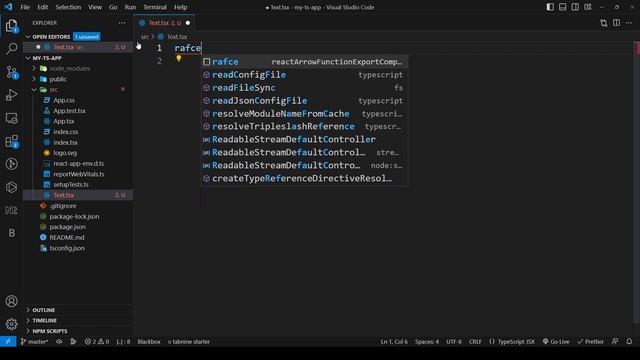Viewport: 640px width, 360px height.
Task: Click the cloud sync changes icon in status bar
Action: coord(59,342)
